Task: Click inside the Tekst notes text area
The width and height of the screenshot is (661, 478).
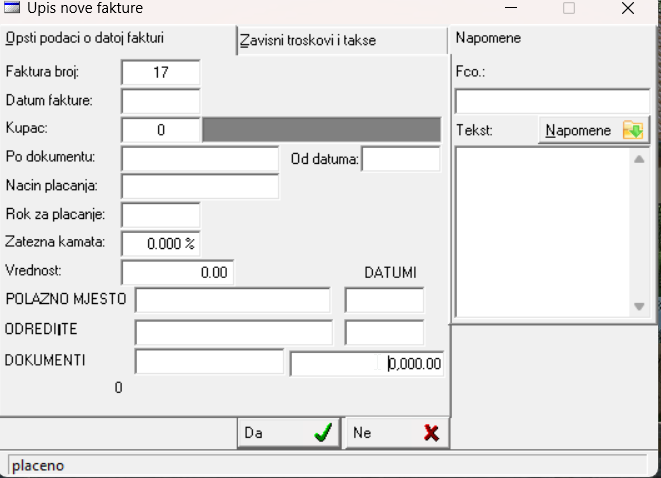Action: (x=542, y=232)
